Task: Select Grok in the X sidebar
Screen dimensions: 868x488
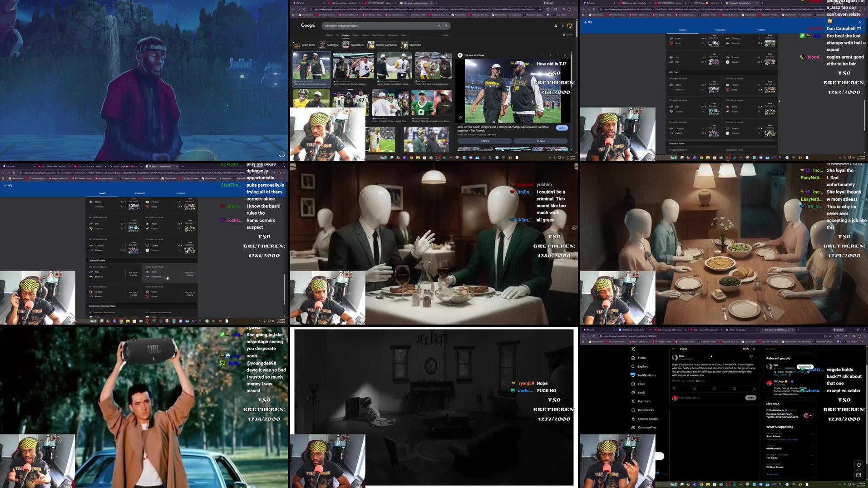Action: click(641, 393)
